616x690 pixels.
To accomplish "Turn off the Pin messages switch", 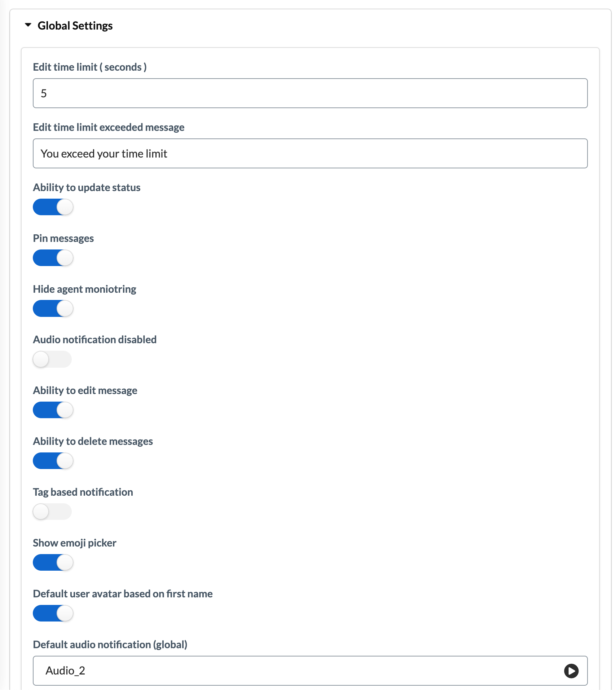I will point(53,258).
